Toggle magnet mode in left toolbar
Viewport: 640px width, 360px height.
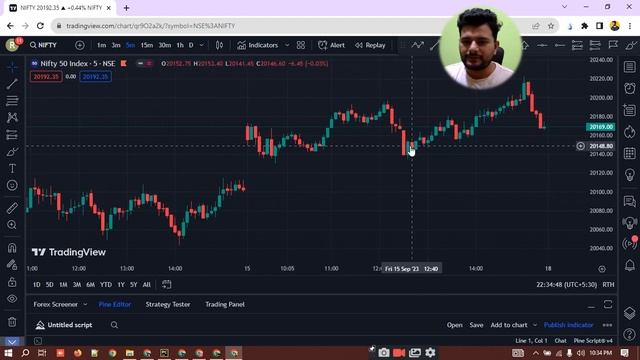pos(12,248)
